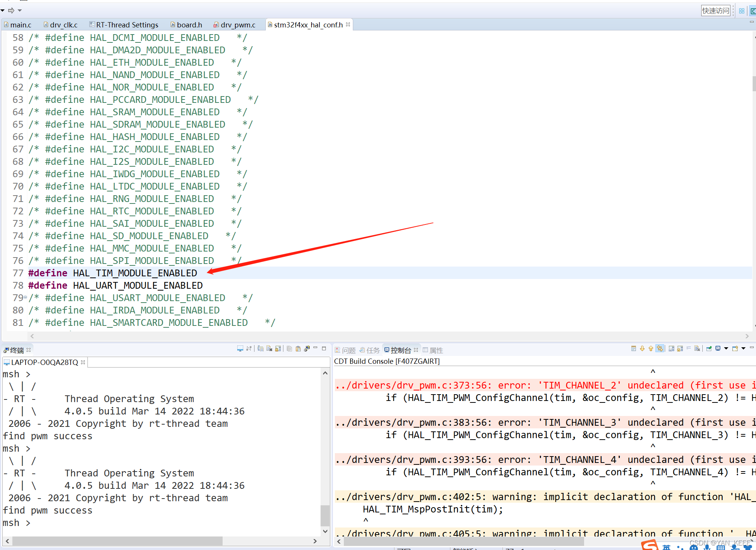Image resolution: width=756 pixels, height=550 pixels.
Task: Jump to previous build error arrow
Action: pyautogui.click(x=651, y=348)
